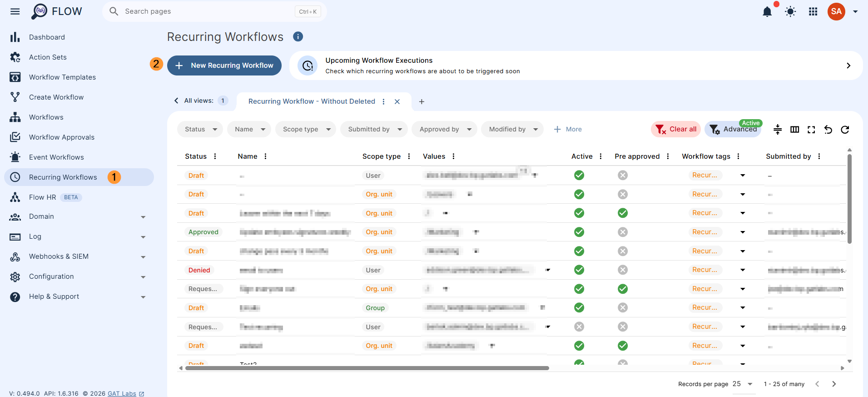This screenshot has width=868, height=397.
Task: Open view options for Without Deleted tab
Action: [x=383, y=101]
